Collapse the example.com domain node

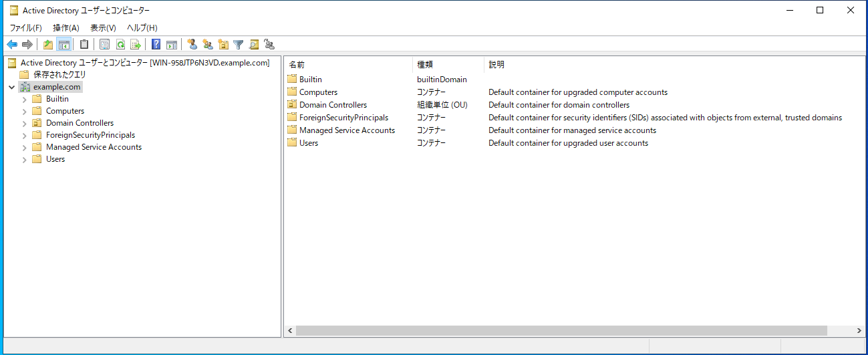pyautogui.click(x=12, y=87)
